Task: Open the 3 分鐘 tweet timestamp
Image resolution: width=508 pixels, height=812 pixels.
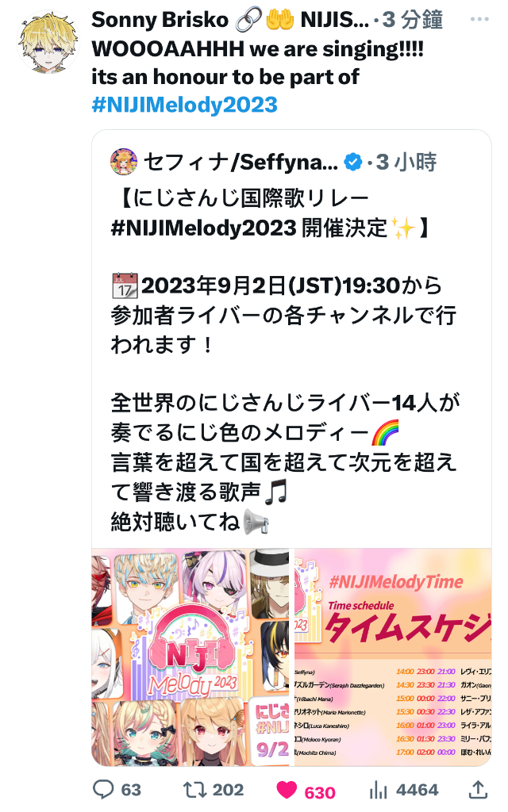Action: (x=413, y=20)
